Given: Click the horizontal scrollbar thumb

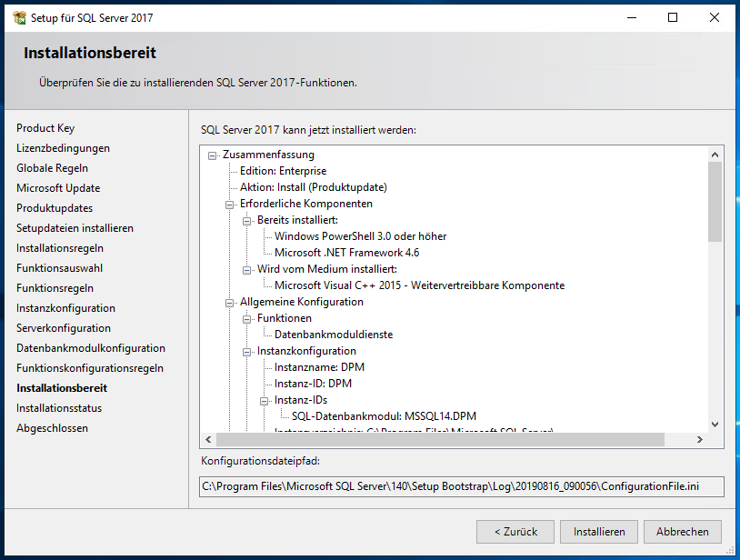Looking at the screenshot, I should [x=440, y=439].
